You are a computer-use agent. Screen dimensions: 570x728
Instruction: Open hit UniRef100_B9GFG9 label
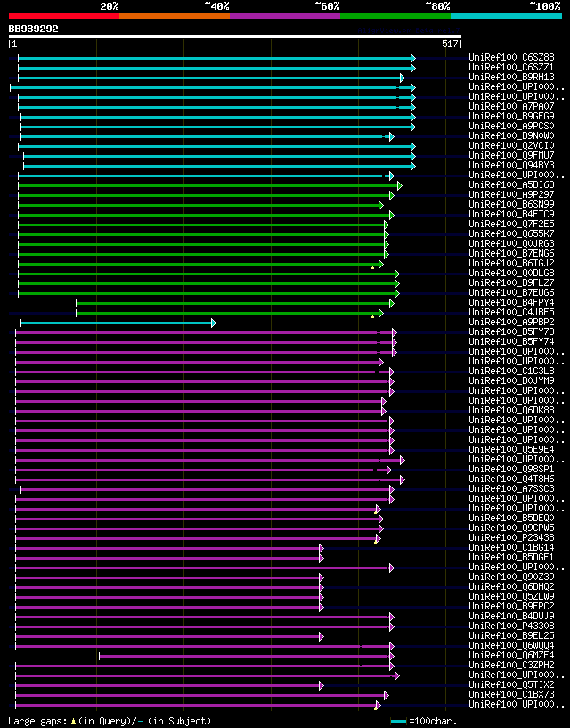pos(511,116)
